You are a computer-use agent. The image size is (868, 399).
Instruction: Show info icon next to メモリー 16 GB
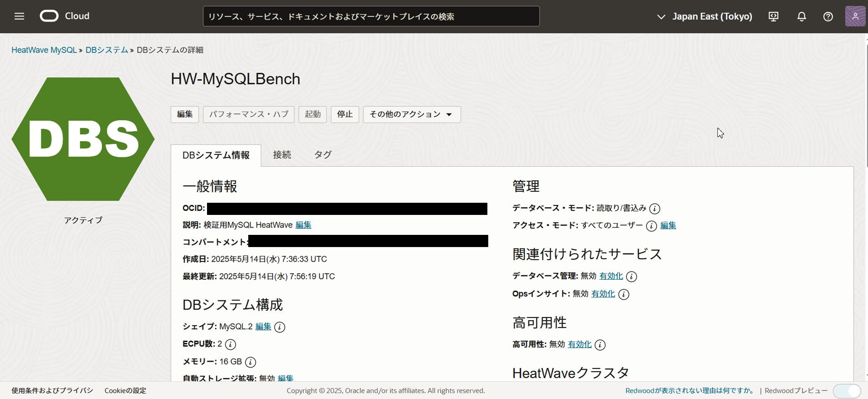[x=250, y=362]
